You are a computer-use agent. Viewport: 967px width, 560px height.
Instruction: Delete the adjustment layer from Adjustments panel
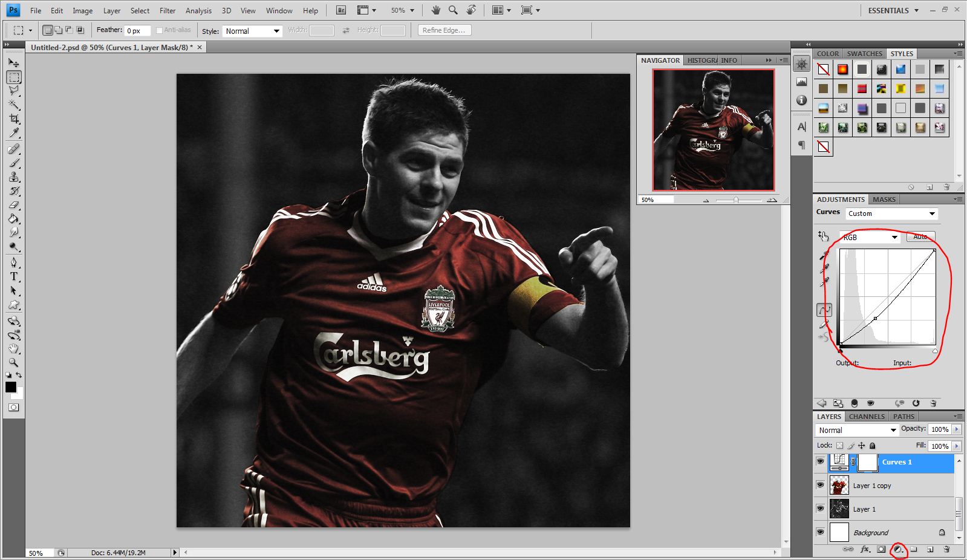(933, 403)
